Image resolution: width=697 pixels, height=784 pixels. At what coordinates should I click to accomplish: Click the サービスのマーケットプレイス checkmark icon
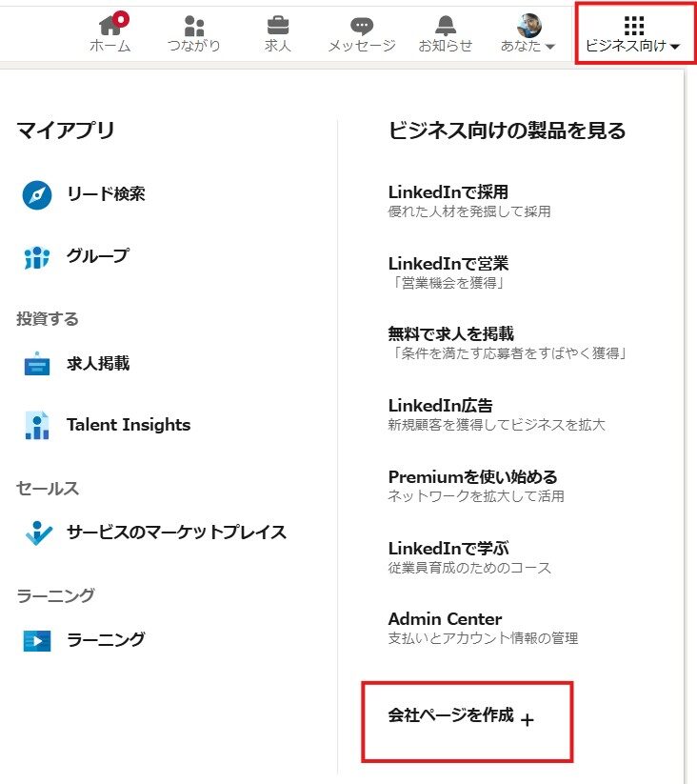coord(38,533)
